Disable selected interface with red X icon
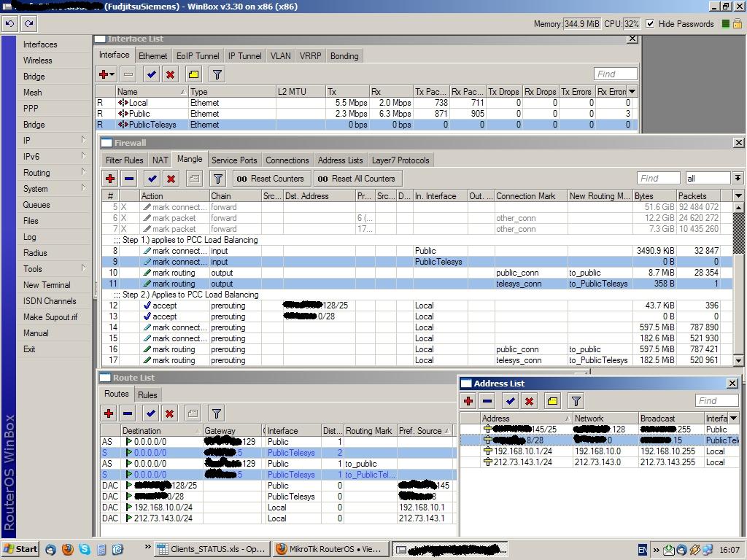The width and height of the screenshot is (747, 560). [x=170, y=74]
